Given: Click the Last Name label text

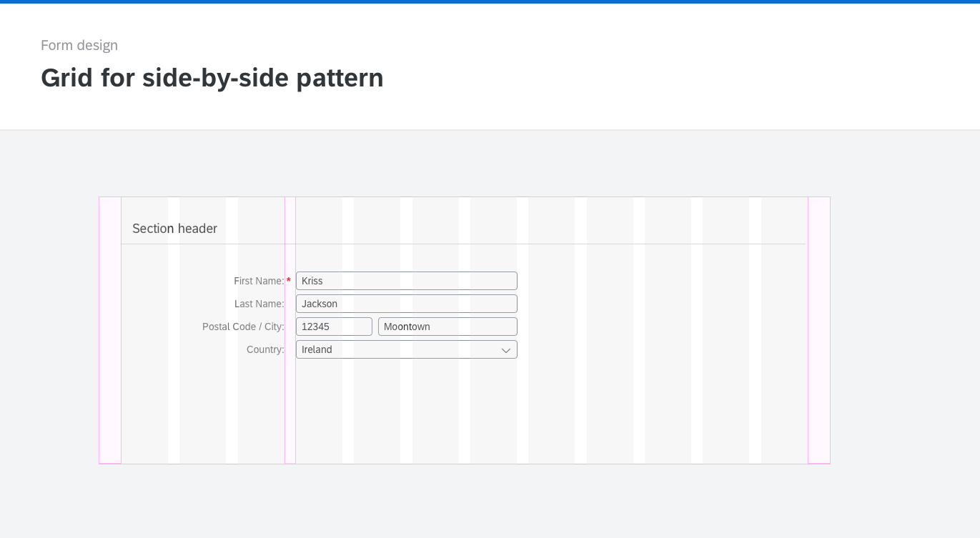Looking at the screenshot, I should click(x=259, y=304).
